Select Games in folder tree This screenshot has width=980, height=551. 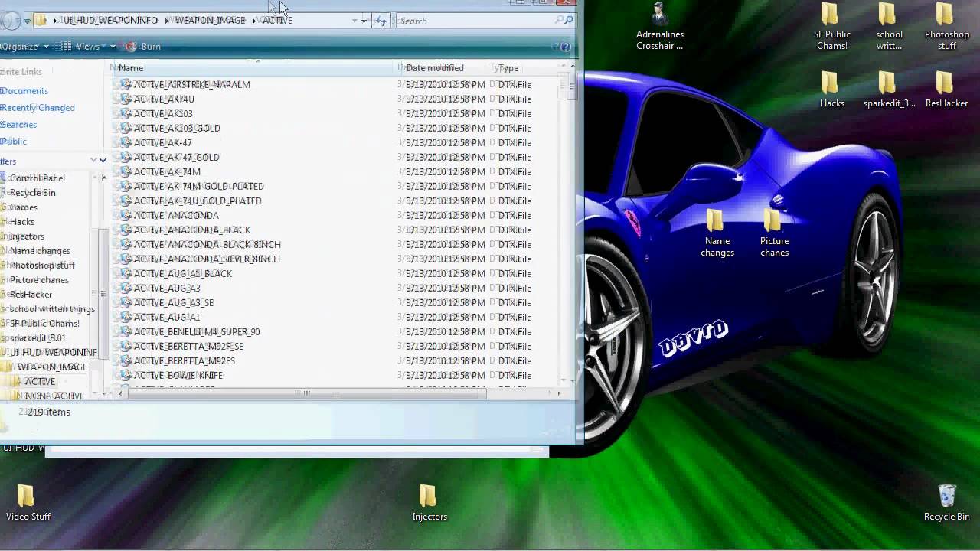click(23, 207)
